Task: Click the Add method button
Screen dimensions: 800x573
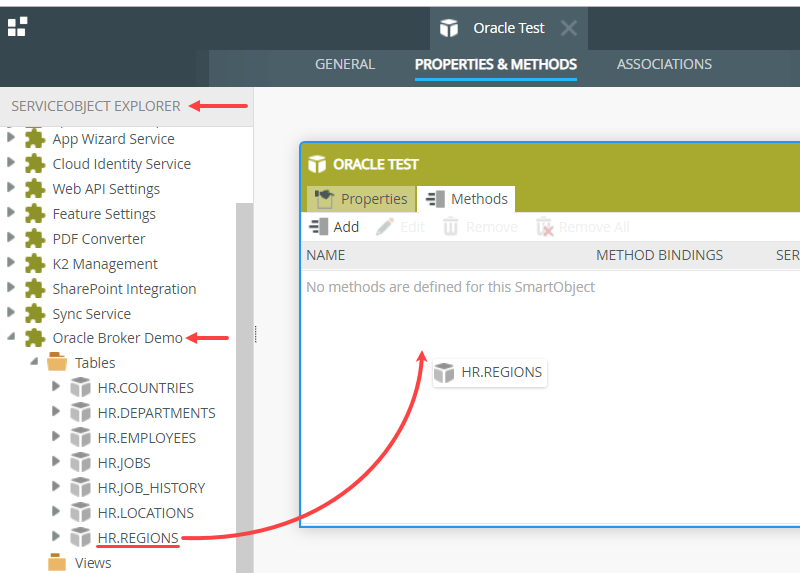Action: pyautogui.click(x=334, y=227)
